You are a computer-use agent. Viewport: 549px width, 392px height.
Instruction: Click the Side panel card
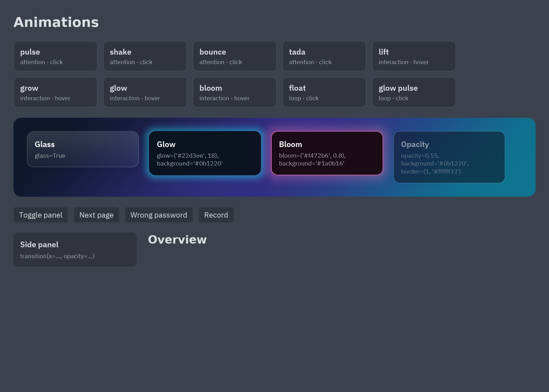point(75,250)
